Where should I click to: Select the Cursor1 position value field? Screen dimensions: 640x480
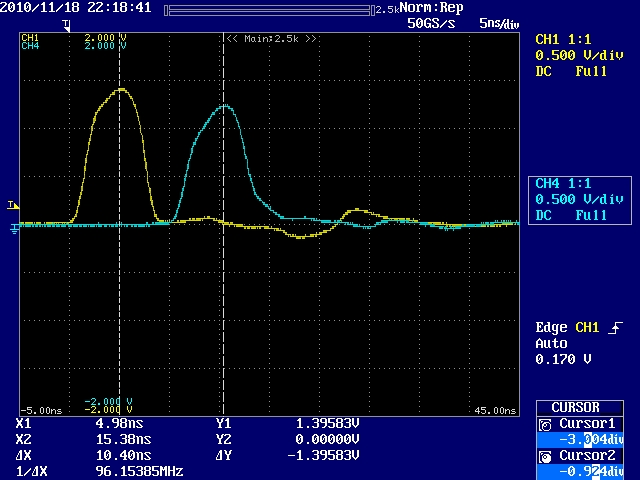pos(593,438)
